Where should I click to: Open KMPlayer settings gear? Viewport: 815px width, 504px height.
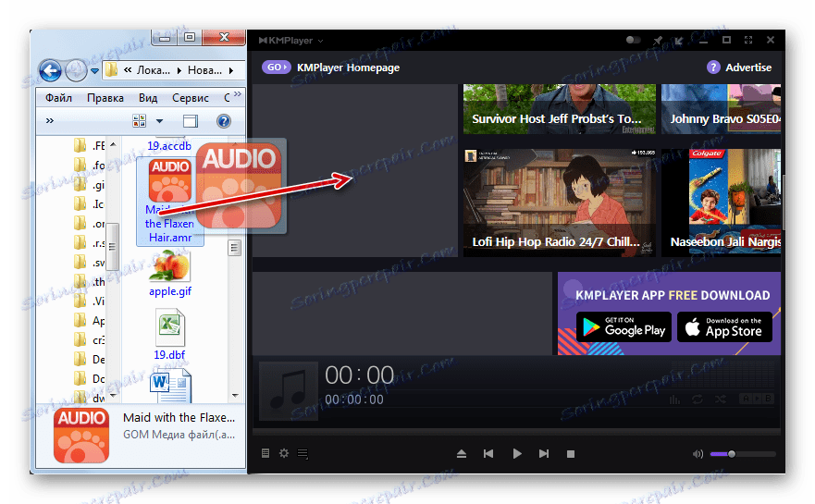coord(284,453)
